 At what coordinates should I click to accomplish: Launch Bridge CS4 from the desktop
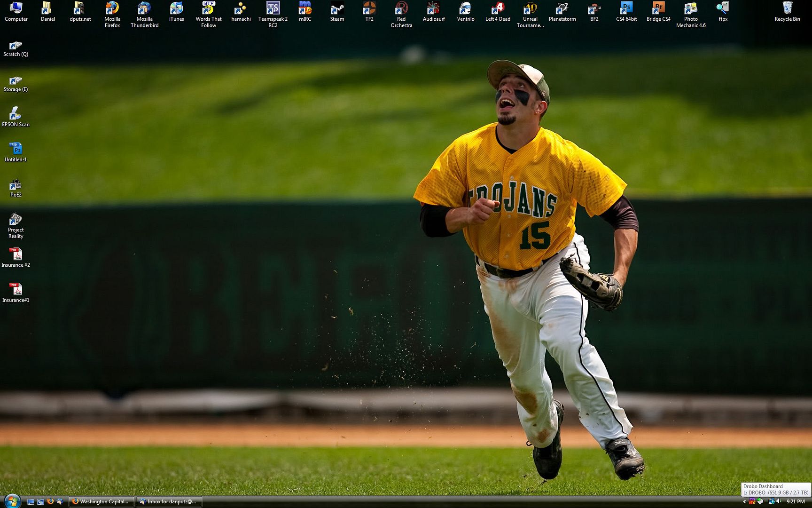[658, 8]
